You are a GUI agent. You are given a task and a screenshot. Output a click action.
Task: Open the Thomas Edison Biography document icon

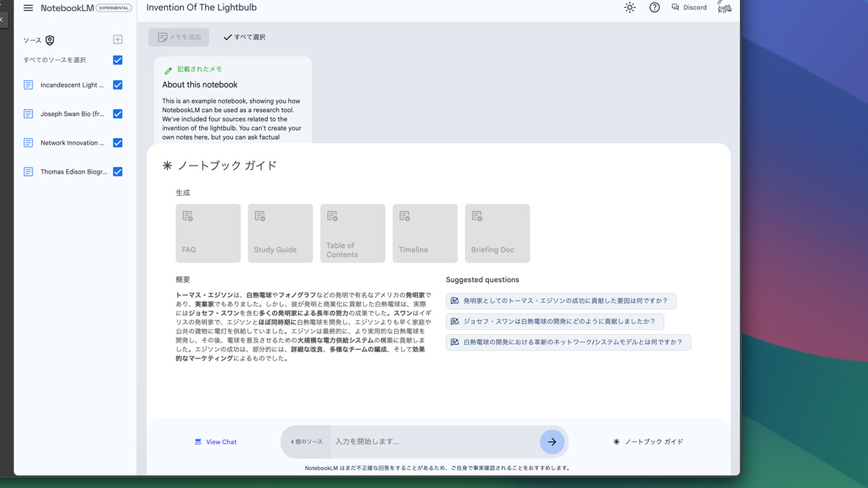(28, 171)
